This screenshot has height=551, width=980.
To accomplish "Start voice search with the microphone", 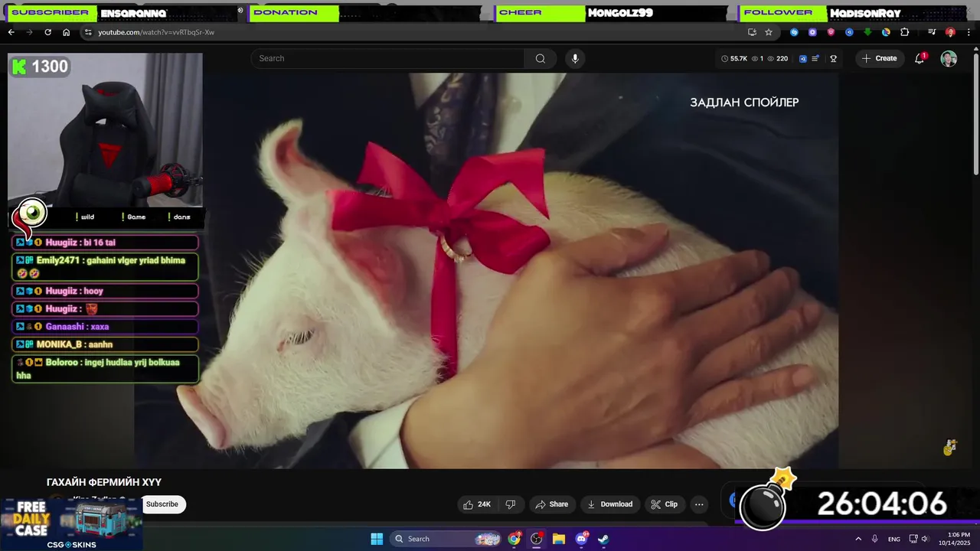I will pos(575,58).
